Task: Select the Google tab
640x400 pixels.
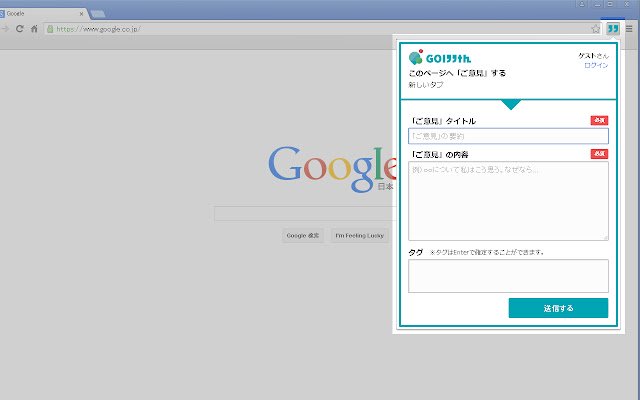Action: [43, 13]
